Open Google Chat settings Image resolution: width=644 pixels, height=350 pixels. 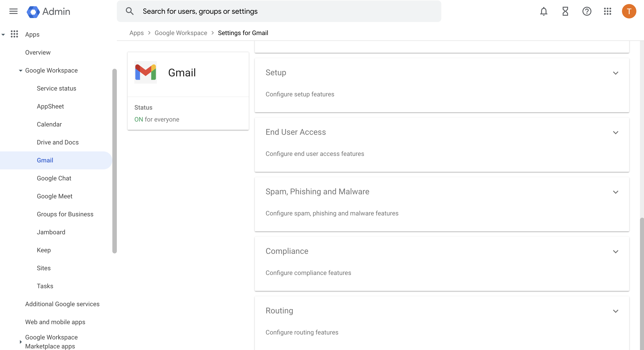[54, 178]
